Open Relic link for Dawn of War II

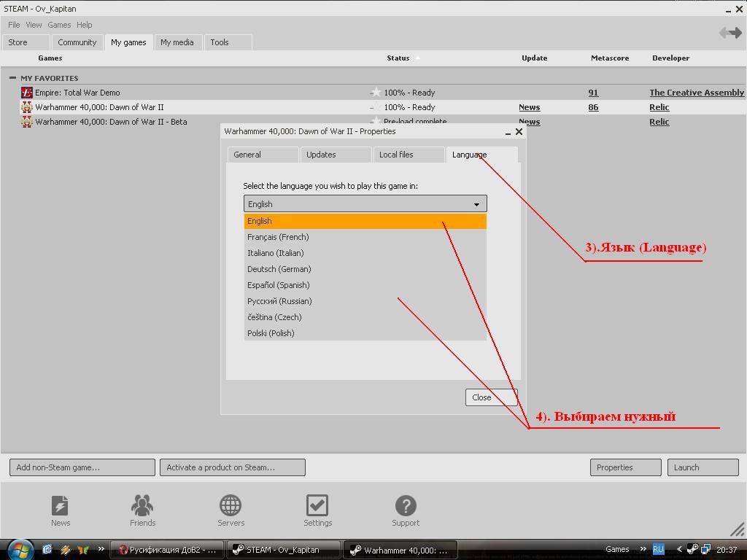tap(659, 107)
